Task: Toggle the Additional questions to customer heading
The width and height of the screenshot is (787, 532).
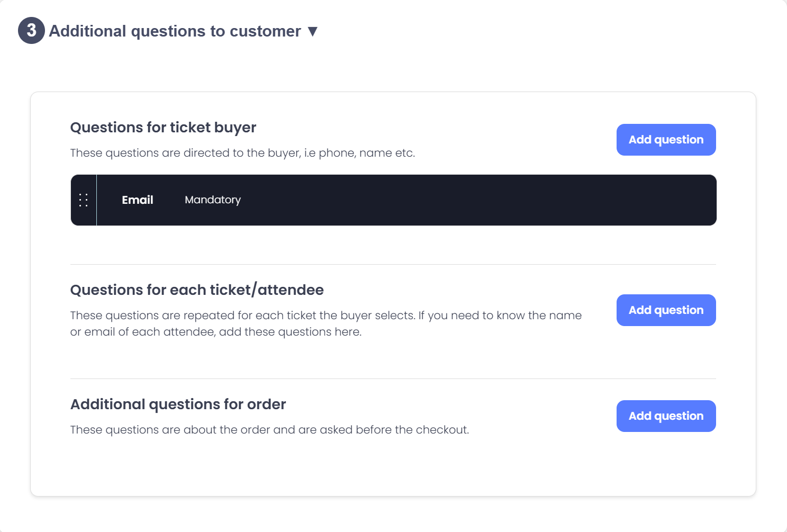Action: pyautogui.click(x=175, y=31)
